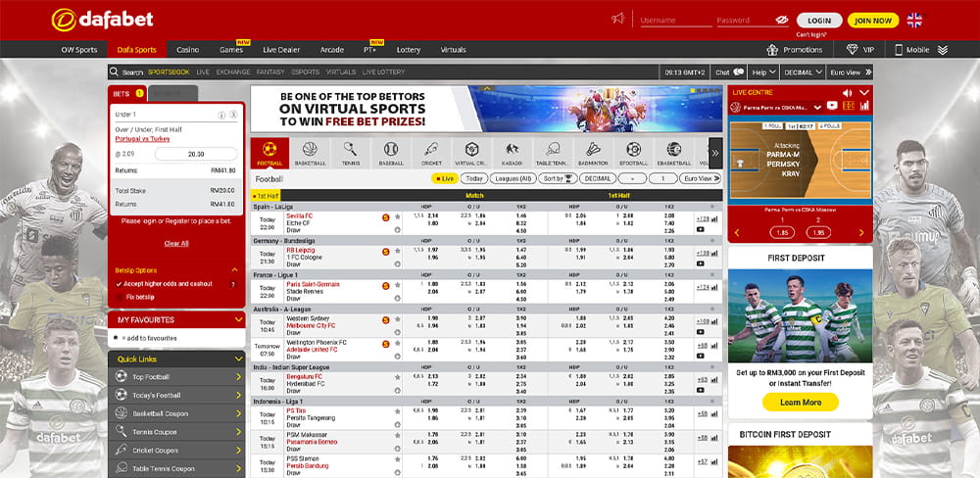Image resolution: width=980 pixels, height=478 pixels.
Task: Favourite the Sevilla FC match star
Action: pyautogui.click(x=397, y=216)
